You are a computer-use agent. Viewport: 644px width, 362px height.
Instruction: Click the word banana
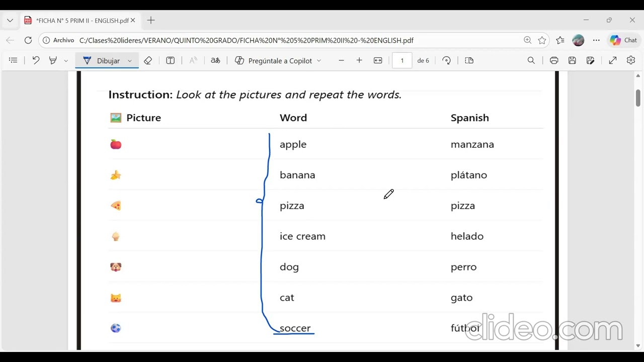[x=297, y=175]
